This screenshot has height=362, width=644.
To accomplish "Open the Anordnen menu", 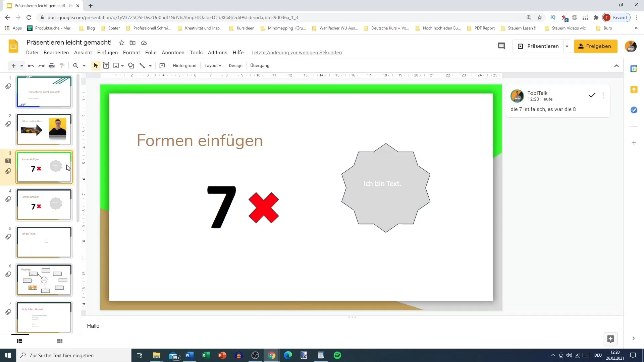I will (173, 53).
